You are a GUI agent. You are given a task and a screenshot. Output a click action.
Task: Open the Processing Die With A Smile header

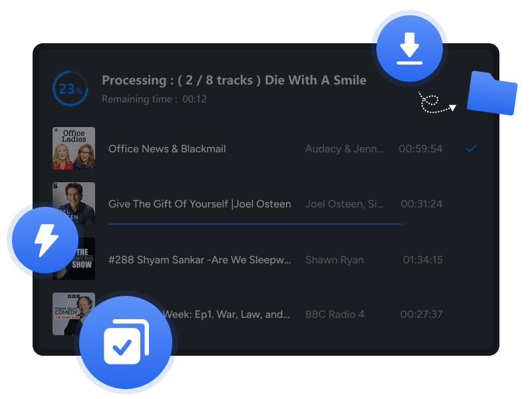click(x=234, y=80)
